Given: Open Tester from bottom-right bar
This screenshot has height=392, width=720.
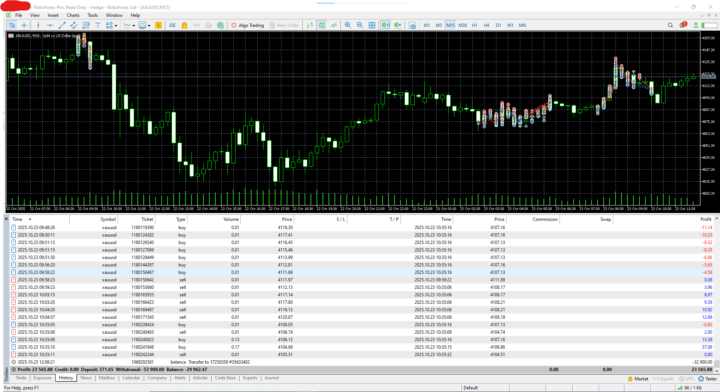Looking at the screenshot, I should [708, 379].
